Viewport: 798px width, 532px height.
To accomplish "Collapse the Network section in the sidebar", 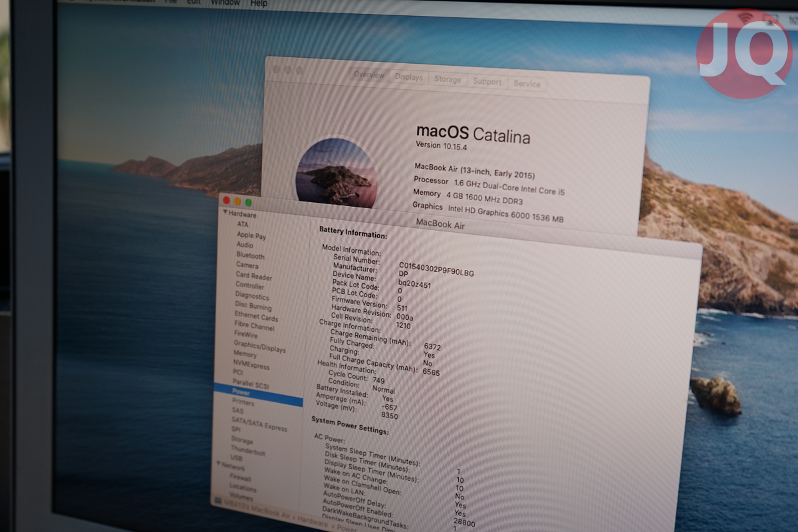I will tap(217, 465).
